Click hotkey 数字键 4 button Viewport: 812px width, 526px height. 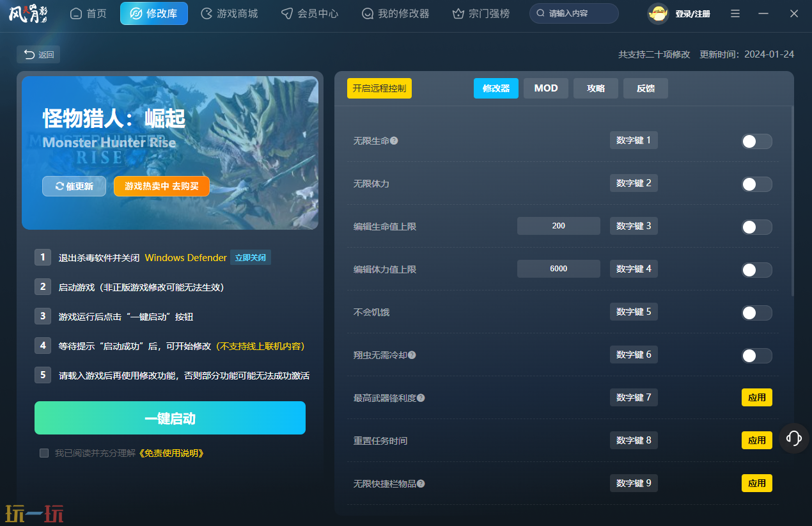[634, 269]
